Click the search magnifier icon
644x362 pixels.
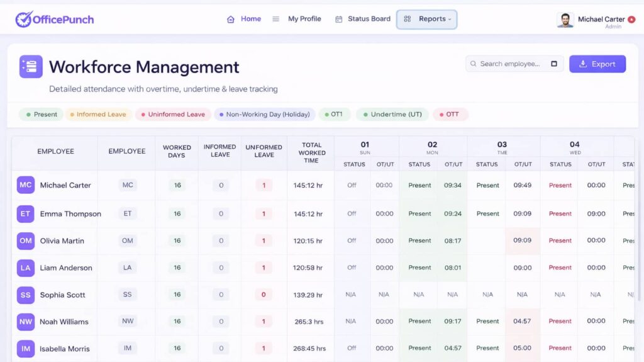pyautogui.click(x=473, y=64)
